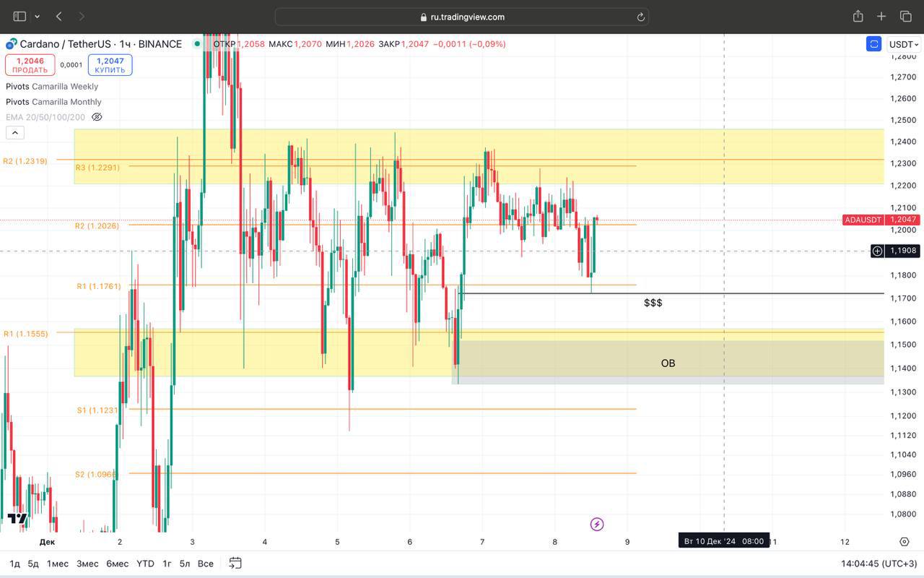Reload the page with refresh icon
The image size is (924, 578).
(640, 17)
